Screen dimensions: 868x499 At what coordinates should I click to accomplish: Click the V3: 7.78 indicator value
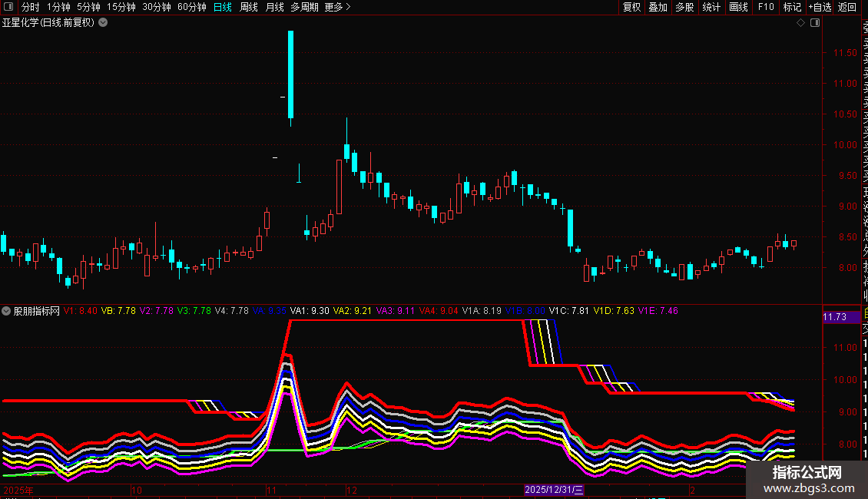[x=194, y=311]
